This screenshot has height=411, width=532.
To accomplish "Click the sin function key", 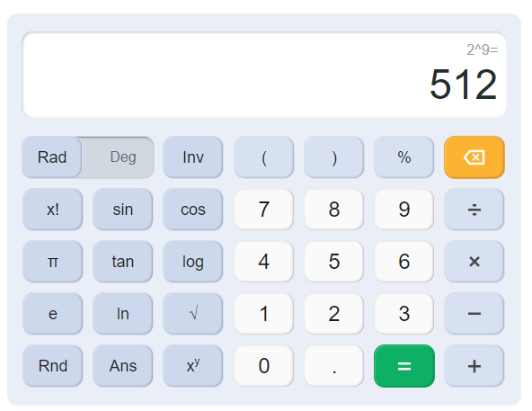I will pos(122,210).
